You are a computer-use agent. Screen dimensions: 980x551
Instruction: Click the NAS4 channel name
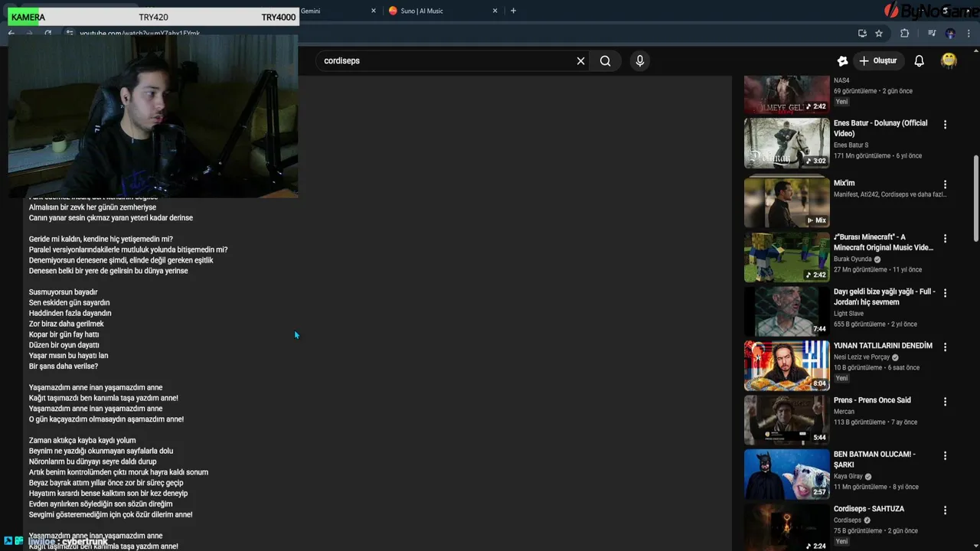[841, 80]
